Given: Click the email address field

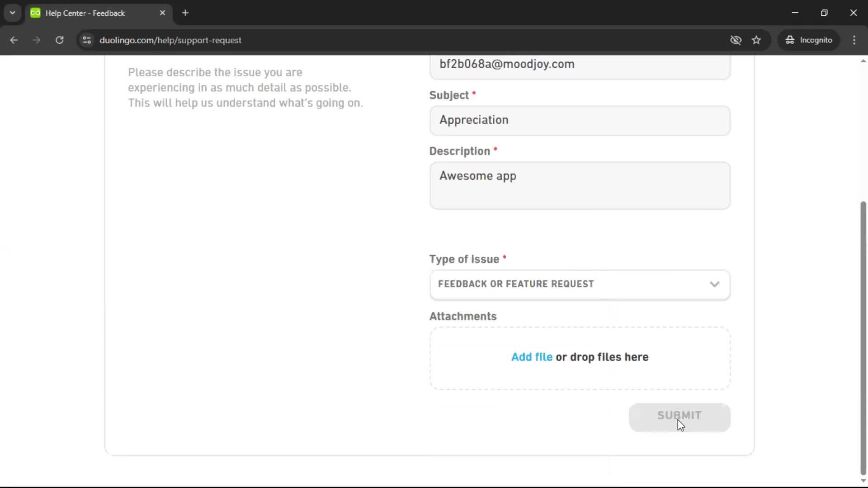Looking at the screenshot, I should point(580,64).
